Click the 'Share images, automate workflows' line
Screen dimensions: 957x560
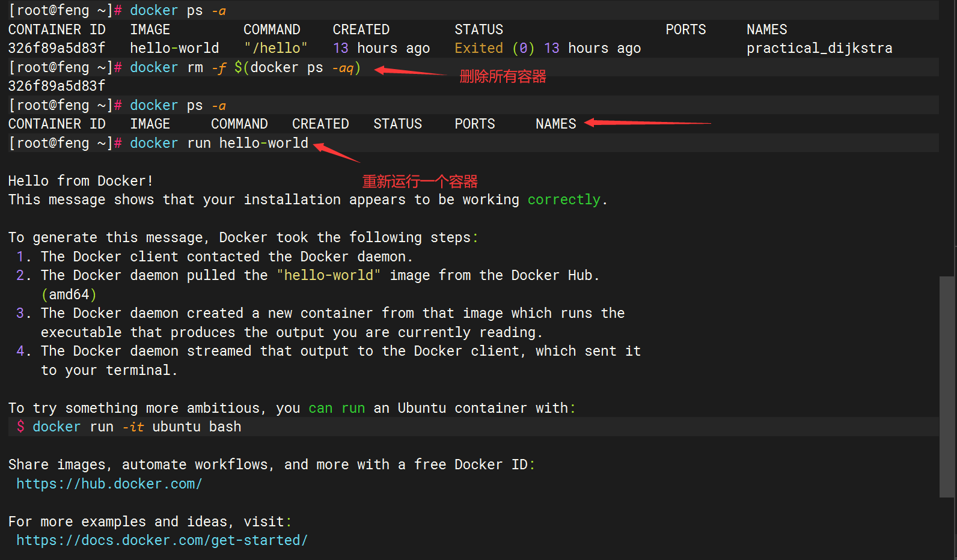coord(271,464)
